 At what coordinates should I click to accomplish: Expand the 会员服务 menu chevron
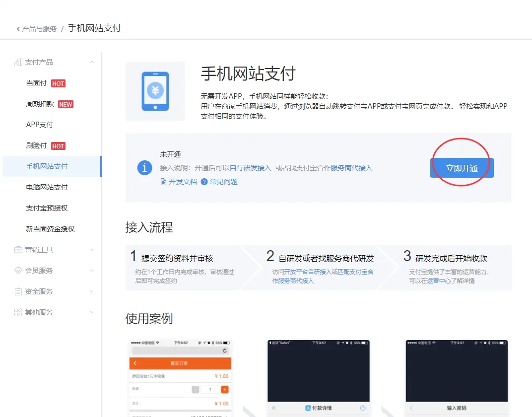92,271
